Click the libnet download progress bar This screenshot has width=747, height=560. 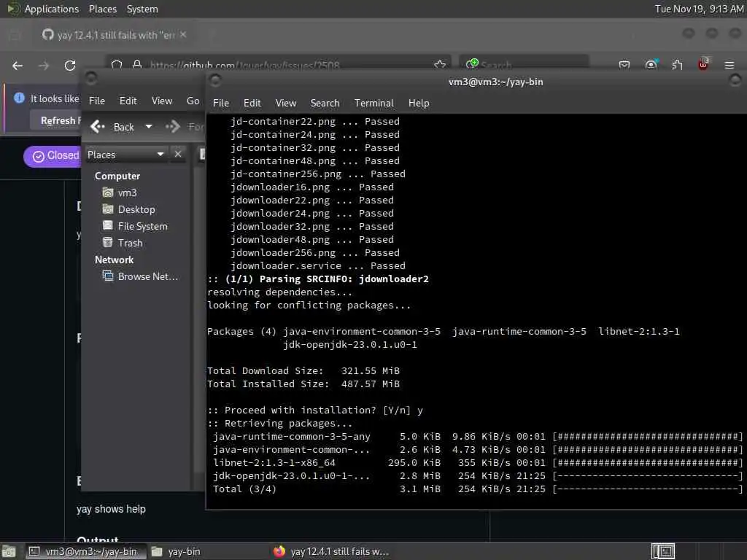[x=648, y=463]
